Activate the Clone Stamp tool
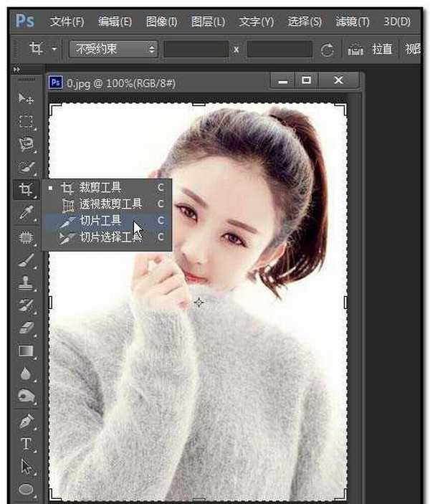The image size is (430, 504). (x=26, y=282)
